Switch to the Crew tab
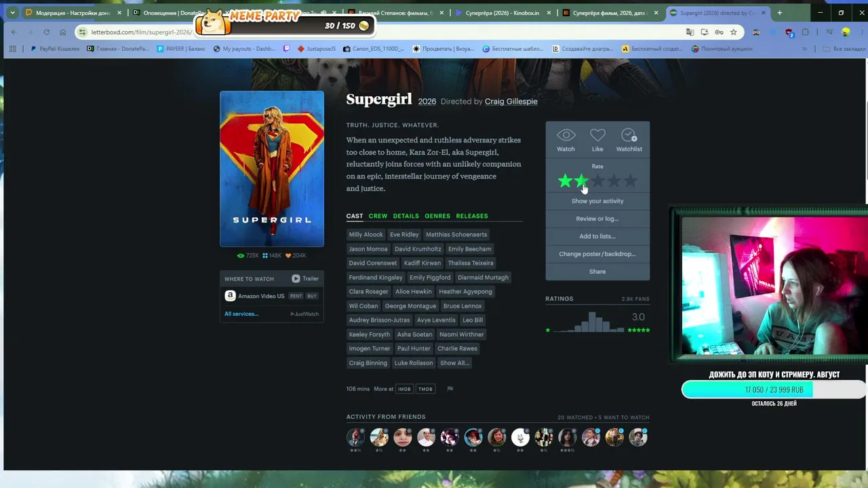This screenshot has height=488, width=868. click(378, 216)
